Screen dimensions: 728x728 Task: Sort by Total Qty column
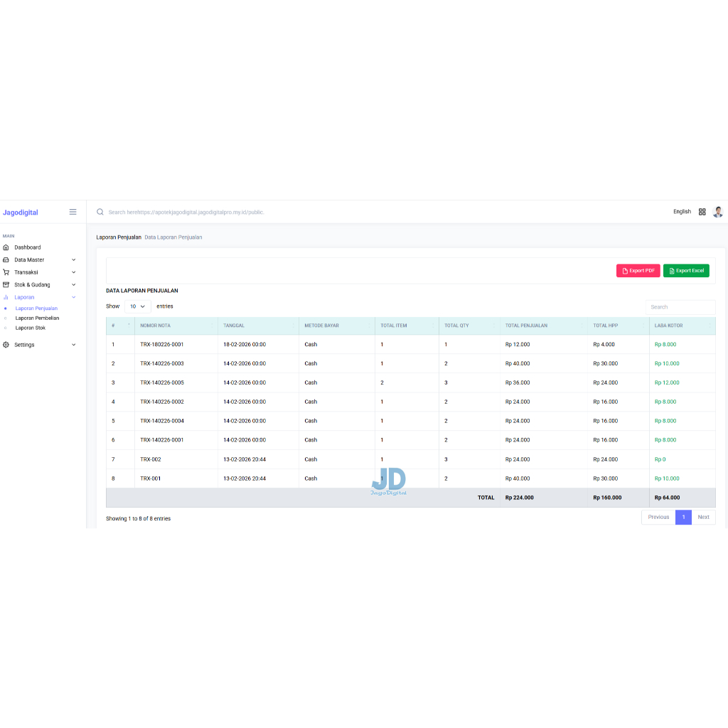[x=469, y=326]
